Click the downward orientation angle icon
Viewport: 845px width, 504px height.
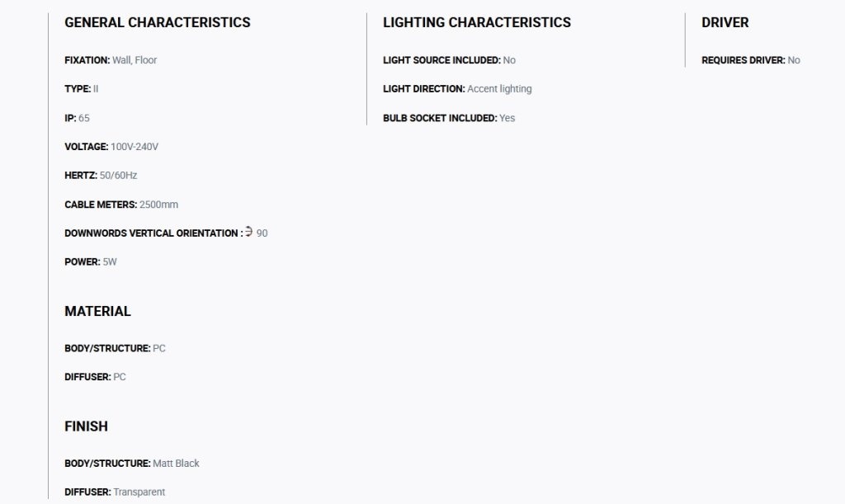tap(248, 232)
